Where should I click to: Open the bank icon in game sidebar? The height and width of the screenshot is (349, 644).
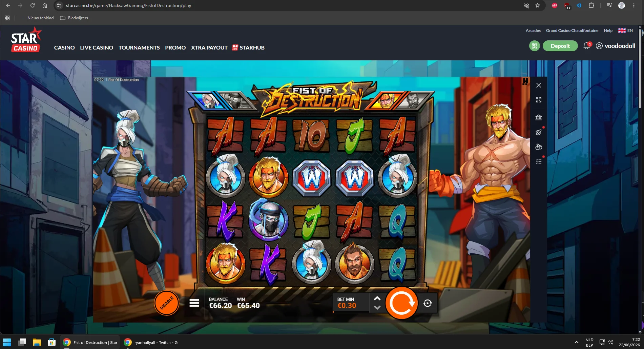pos(539,117)
